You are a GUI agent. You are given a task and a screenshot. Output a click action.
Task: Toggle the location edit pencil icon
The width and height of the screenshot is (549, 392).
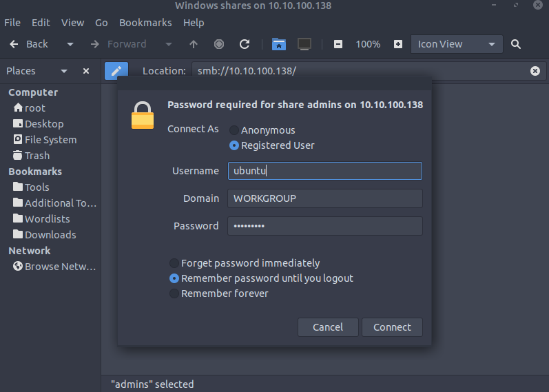pyautogui.click(x=116, y=70)
